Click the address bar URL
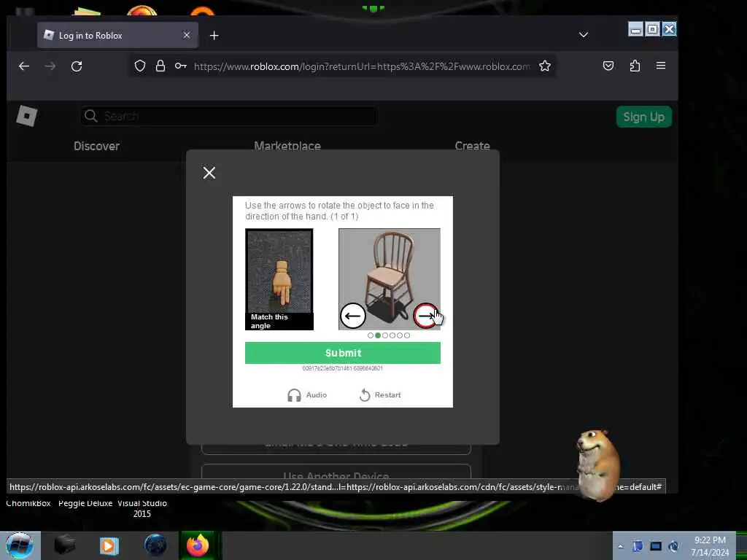The height and width of the screenshot is (560, 747). click(x=362, y=66)
